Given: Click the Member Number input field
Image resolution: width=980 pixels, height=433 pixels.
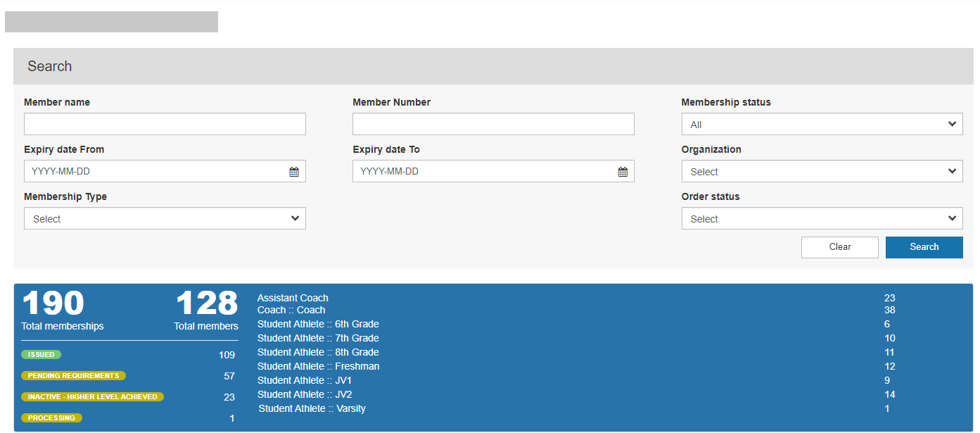Looking at the screenshot, I should pyautogui.click(x=493, y=124).
